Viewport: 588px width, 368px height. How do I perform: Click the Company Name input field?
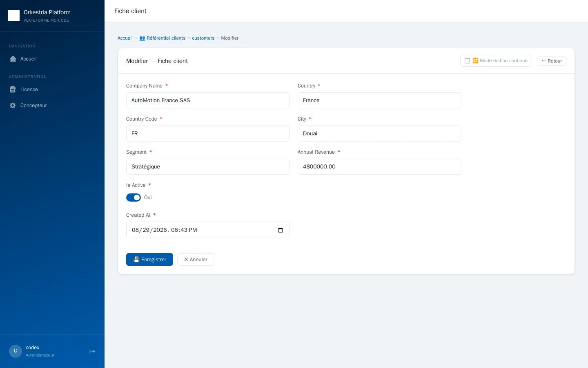coord(208,101)
